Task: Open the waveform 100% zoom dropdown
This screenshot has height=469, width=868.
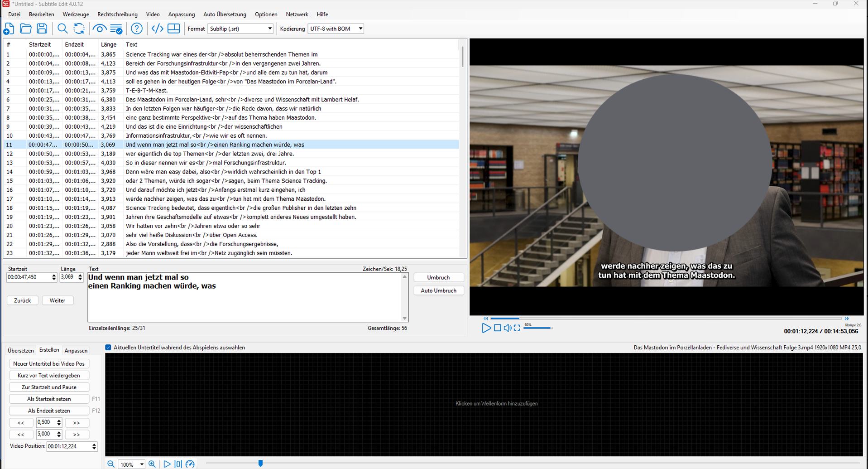Action: point(141,464)
